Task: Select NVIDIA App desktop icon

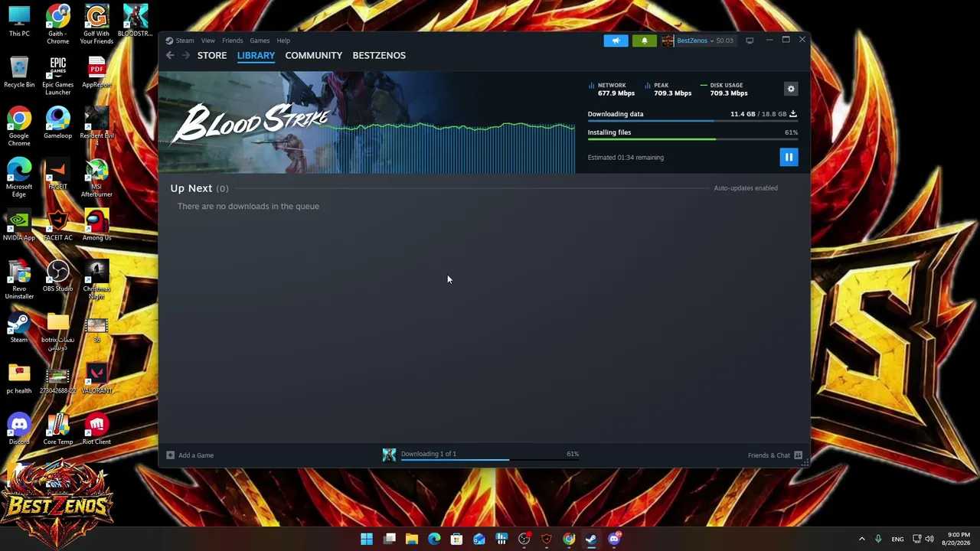Action: click(x=19, y=225)
